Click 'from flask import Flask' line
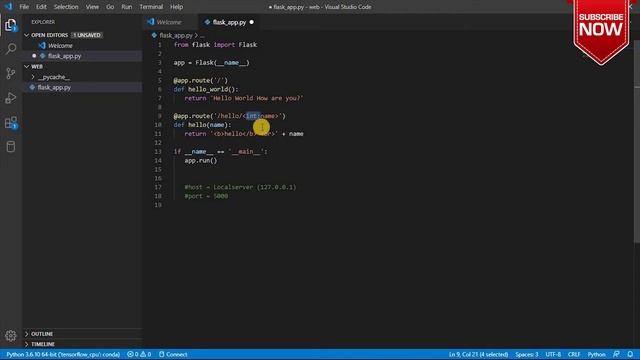 [215, 45]
